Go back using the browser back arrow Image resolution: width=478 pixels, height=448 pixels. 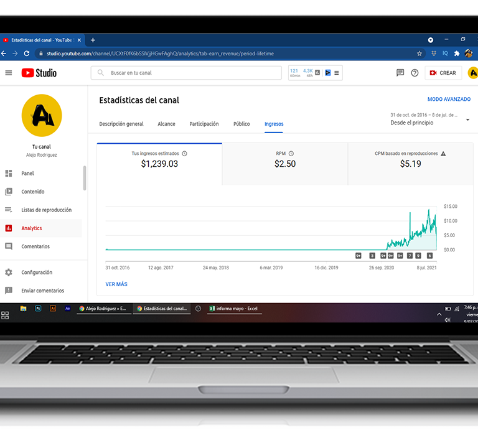tap(4, 54)
